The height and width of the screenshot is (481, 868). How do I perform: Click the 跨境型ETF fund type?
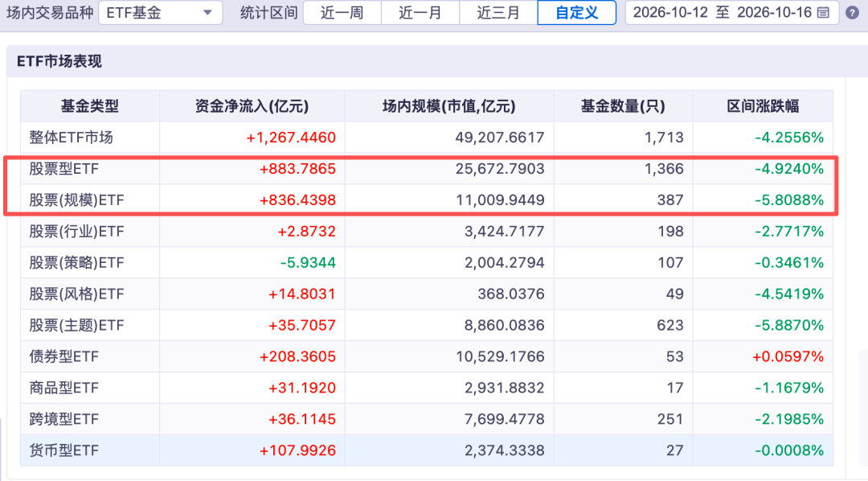[x=63, y=419]
